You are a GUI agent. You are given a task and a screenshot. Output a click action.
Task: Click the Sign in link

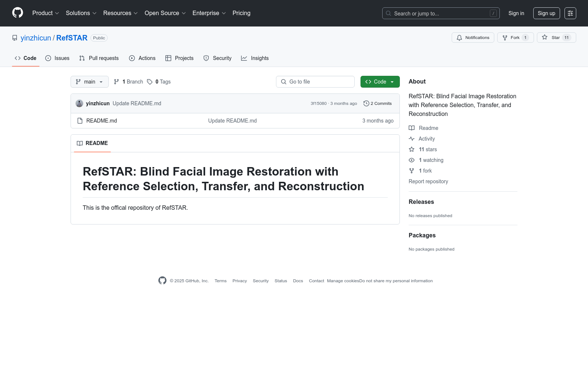[x=516, y=13]
